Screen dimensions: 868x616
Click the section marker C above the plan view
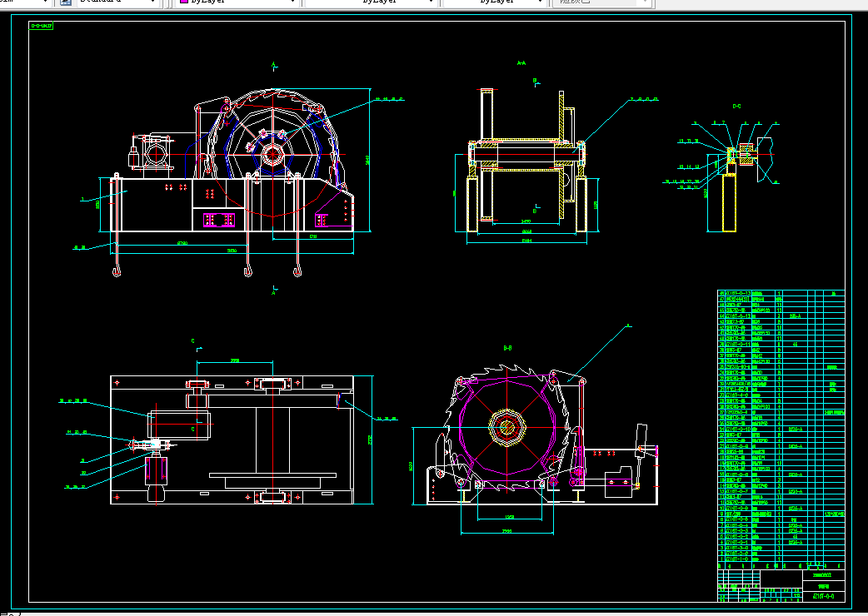pos(193,341)
